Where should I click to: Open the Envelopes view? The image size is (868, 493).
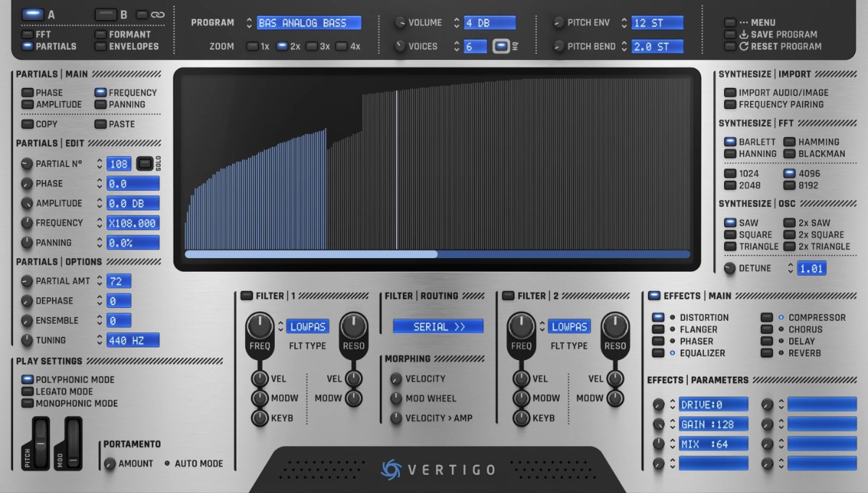pyautogui.click(x=101, y=46)
